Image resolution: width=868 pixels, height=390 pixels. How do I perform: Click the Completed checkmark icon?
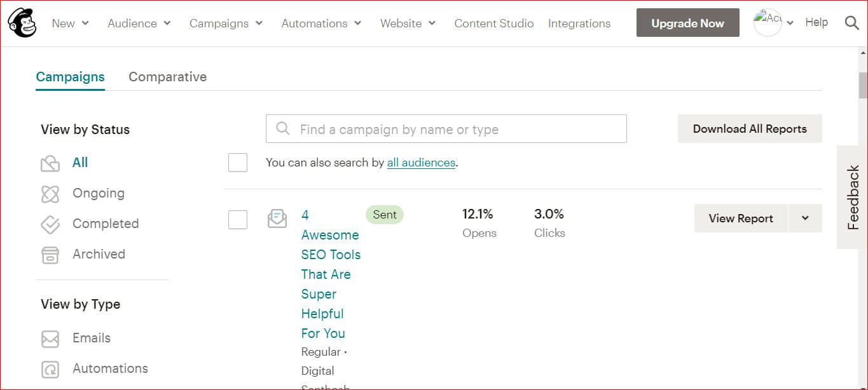[50, 224]
